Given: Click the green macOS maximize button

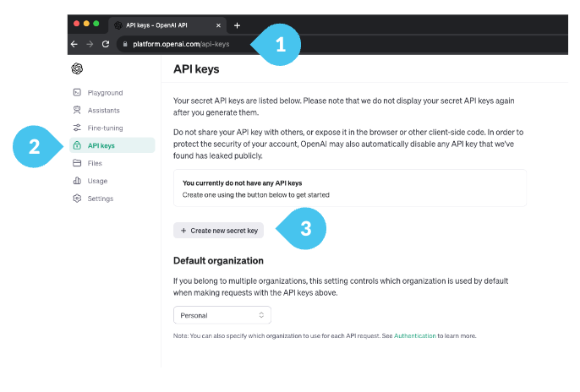Looking at the screenshot, I should [96, 24].
